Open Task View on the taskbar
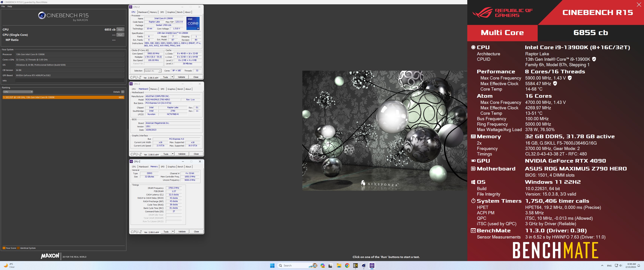644x270 pixels. pyautogui.click(x=330, y=265)
